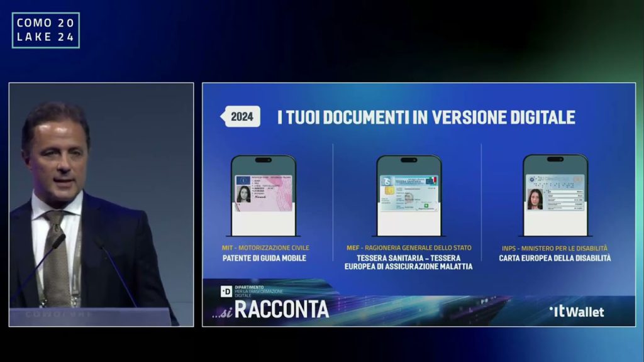Select the disability card phone image
Image resolution: width=644 pixels, height=362 pixels.
(x=555, y=195)
